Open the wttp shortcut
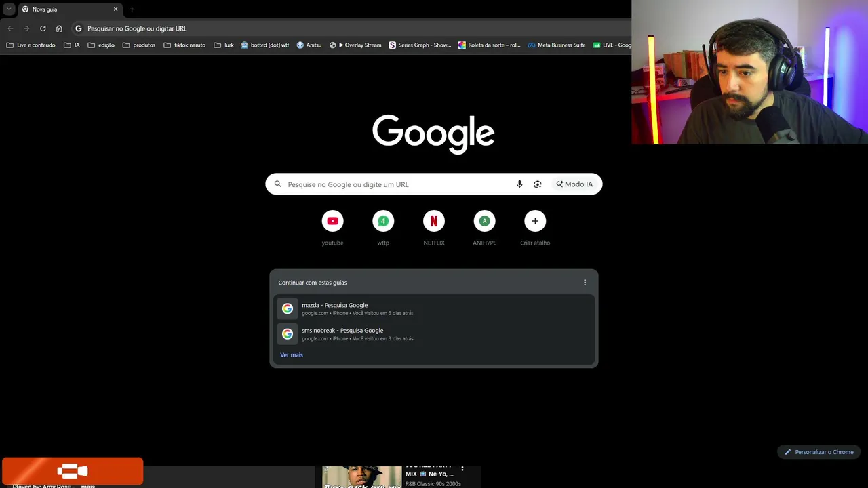This screenshot has width=868, height=488. click(x=383, y=228)
